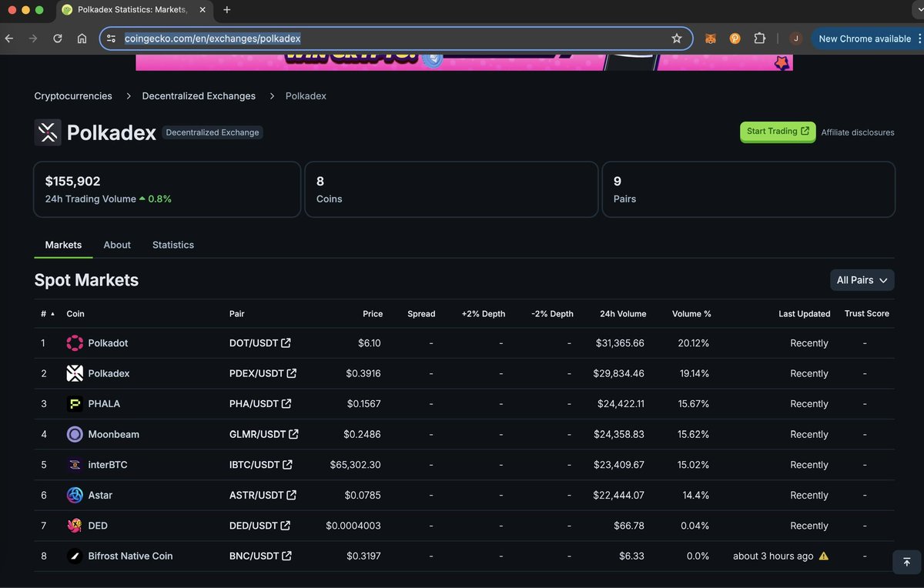The image size is (924, 588).
Task: Click the Bifrost Native Coin name
Action: click(x=130, y=556)
